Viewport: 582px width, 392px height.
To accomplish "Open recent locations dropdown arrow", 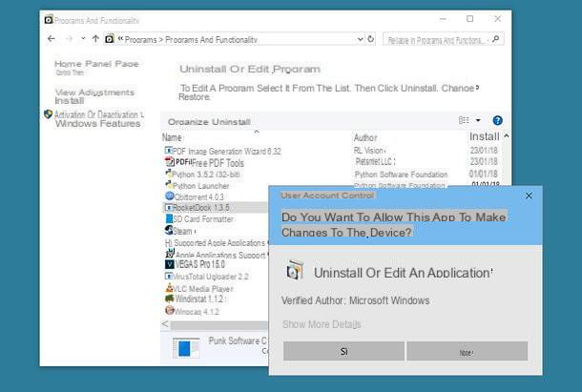I will 83,38.
